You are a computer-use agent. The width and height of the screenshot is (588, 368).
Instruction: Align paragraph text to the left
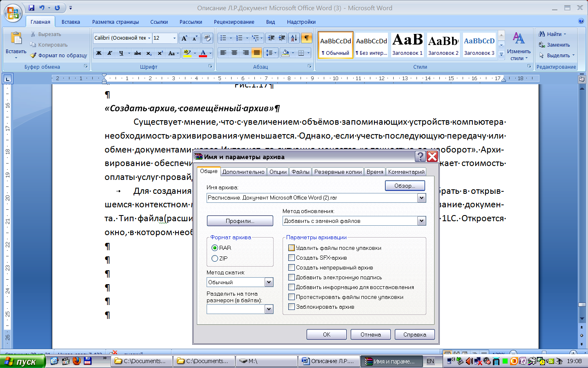[x=223, y=53]
